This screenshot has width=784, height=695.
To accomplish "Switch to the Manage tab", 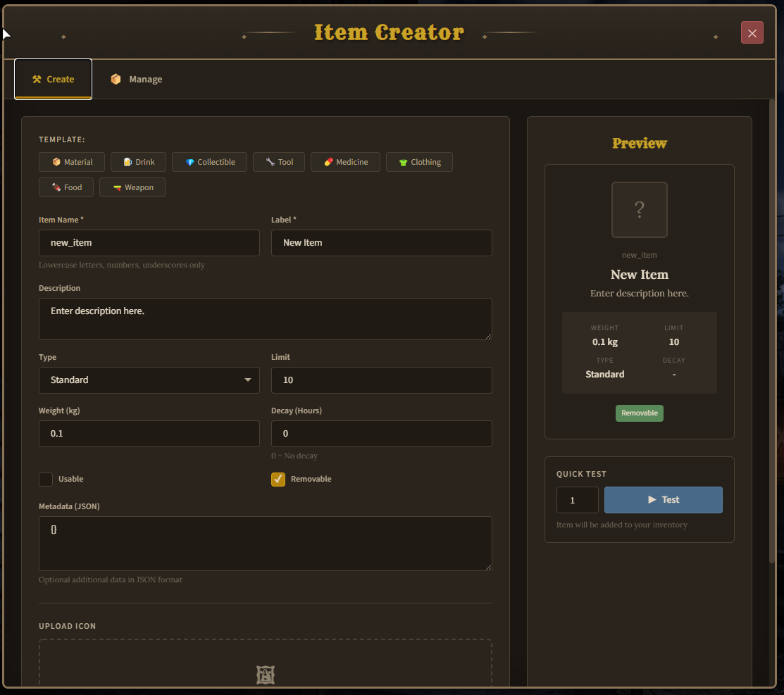I will [x=136, y=79].
